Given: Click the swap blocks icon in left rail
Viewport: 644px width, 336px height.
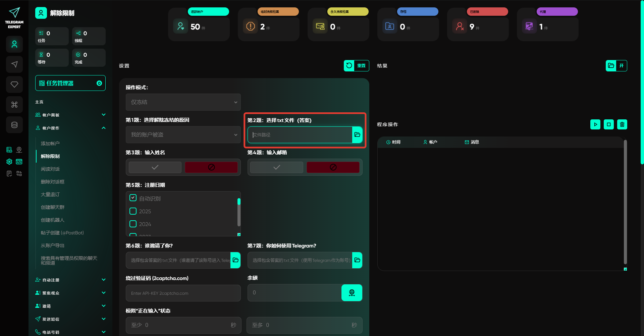Looking at the screenshot, I should point(19,173).
